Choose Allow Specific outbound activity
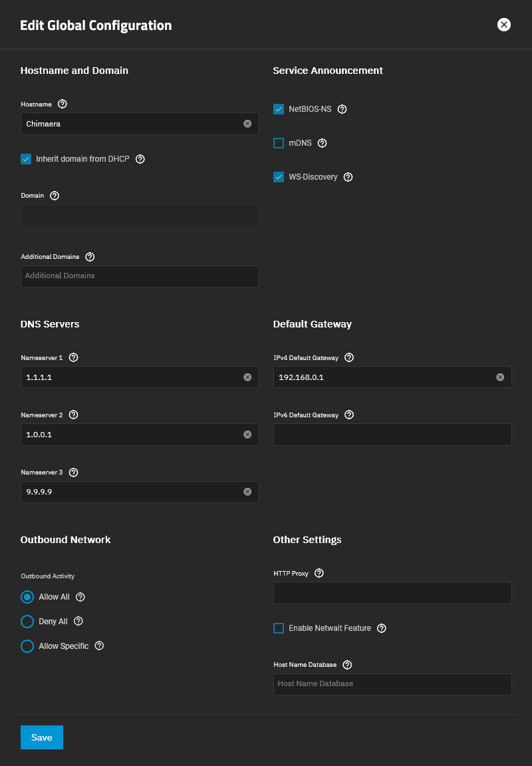The image size is (532, 766). [27, 646]
